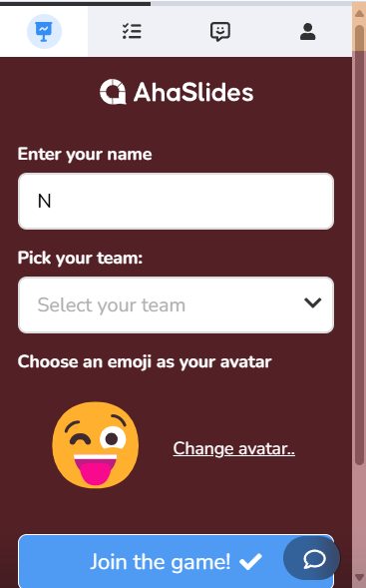366x588 pixels.
Task: Click the scrollbar down arrow
Action: 359,578
